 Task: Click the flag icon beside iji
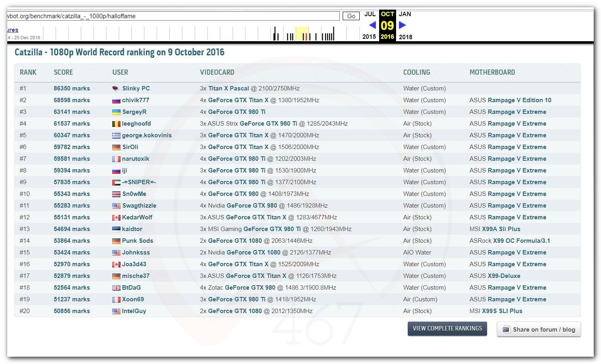pos(116,170)
